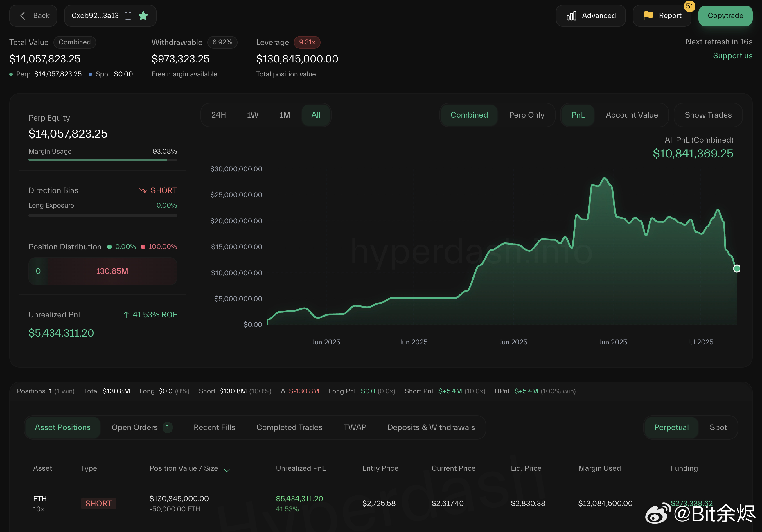
Task: Click the Margin Usage progress bar
Action: 103,160
